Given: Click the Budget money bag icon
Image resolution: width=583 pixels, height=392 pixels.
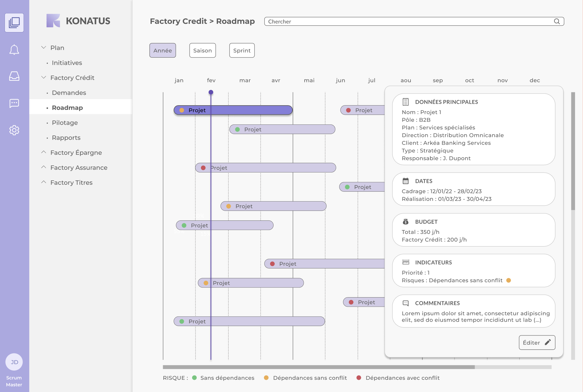Looking at the screenshot, I should (406, 222).
